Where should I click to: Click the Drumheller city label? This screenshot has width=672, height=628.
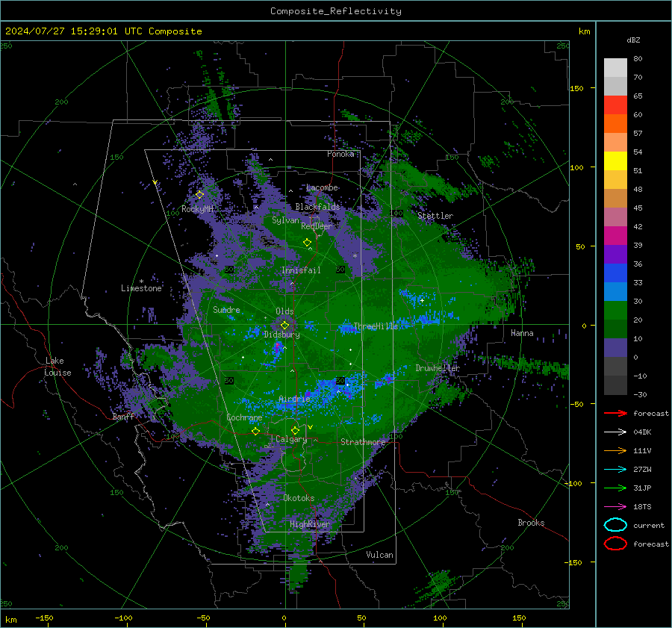(x=438, y=368)
